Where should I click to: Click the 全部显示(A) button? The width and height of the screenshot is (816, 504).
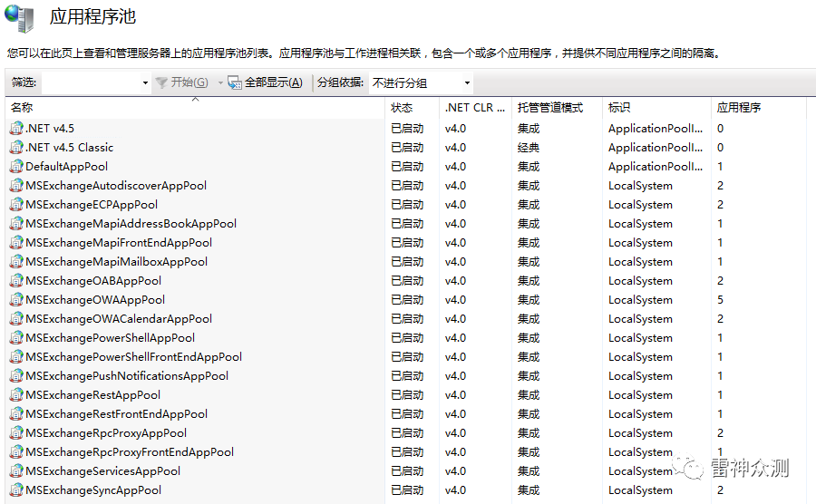(x=265, y=82)
